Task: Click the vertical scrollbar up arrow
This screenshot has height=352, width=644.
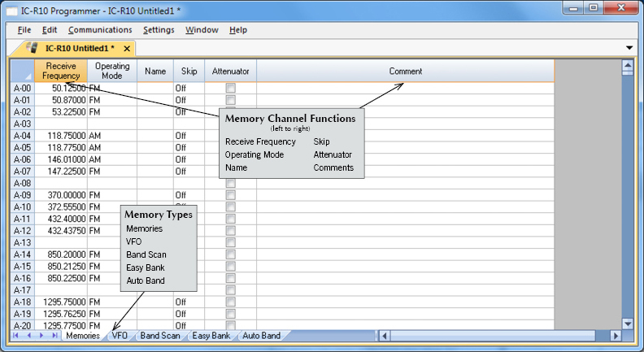Action: (628, 65)
